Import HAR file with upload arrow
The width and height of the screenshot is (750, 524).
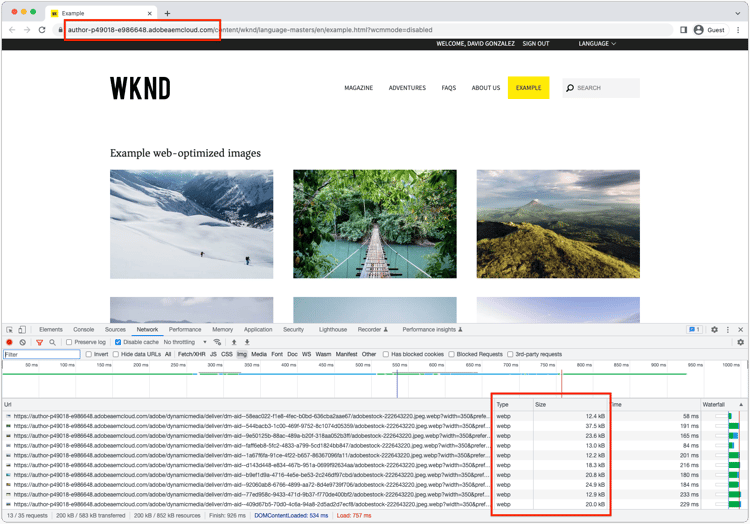click(x=234, y=342)
